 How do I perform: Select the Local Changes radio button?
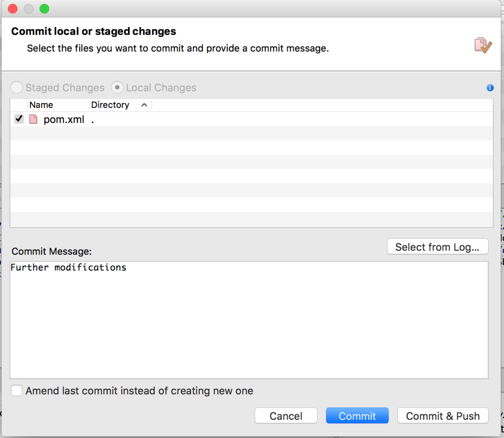pos(117,88)
